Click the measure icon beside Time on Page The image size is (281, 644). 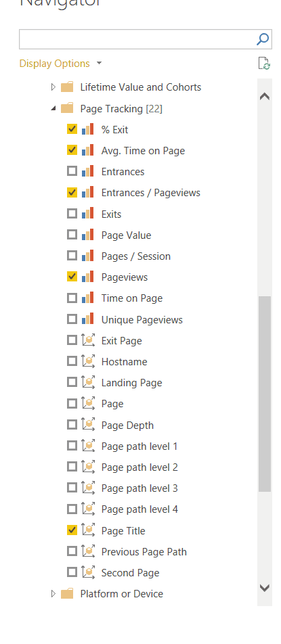point(87,298)
